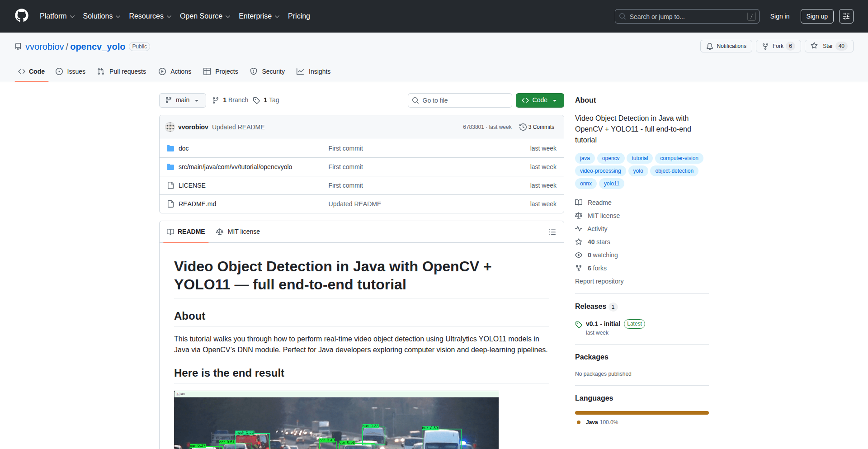Star the opencv_yolo repository

tap(829, 46)
